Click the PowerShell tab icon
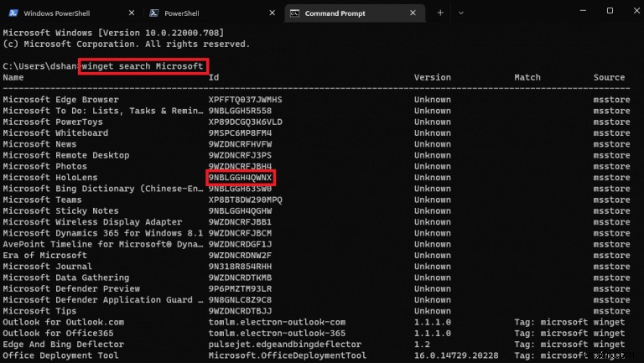Screen dimensions: 644x363 (153, 13)
